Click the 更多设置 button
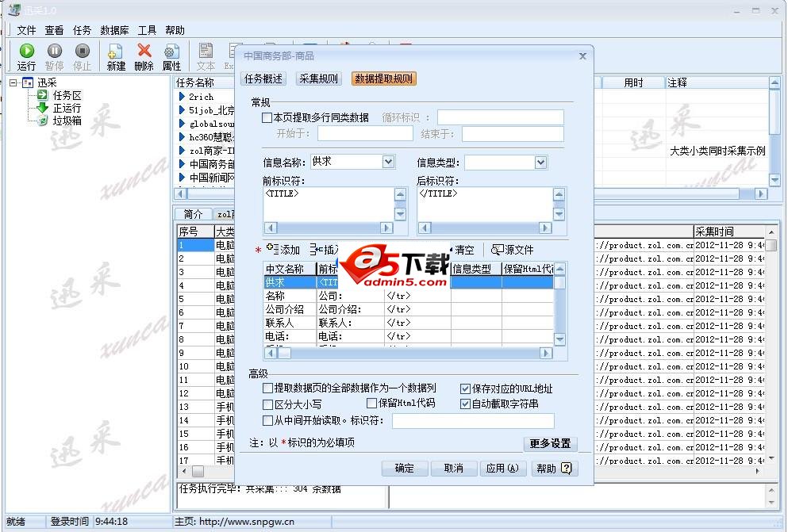The image size is (788, 532). click(550, 444)
